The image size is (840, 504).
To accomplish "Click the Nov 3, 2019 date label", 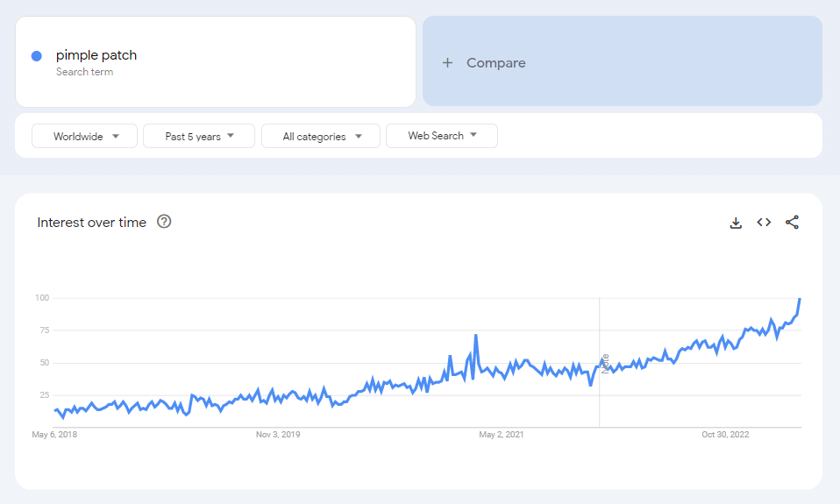I will pos(278,434).
